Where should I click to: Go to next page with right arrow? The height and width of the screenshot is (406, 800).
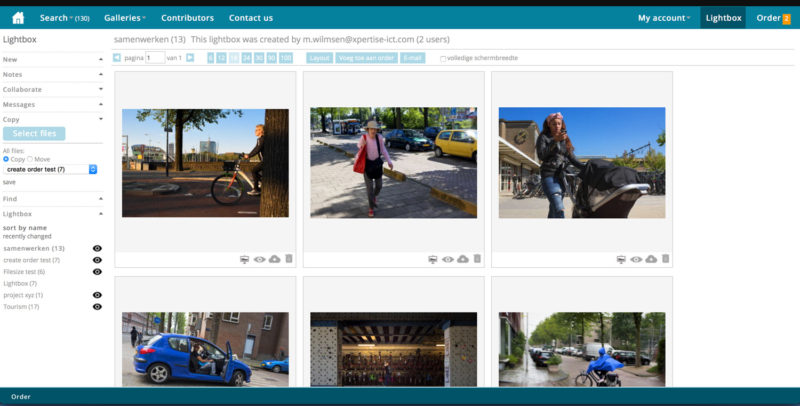190,58
